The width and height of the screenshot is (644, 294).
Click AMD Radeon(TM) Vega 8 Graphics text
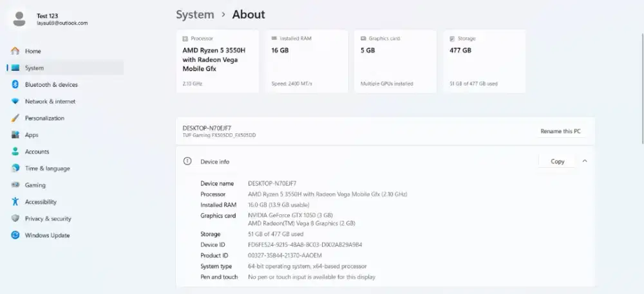coord(301,223)
